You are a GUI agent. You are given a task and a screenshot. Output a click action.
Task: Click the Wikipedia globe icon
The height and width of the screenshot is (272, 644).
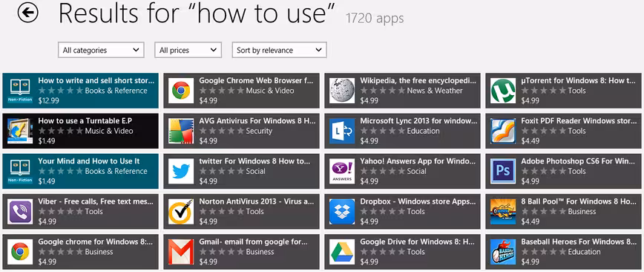[x=342, y=91]
